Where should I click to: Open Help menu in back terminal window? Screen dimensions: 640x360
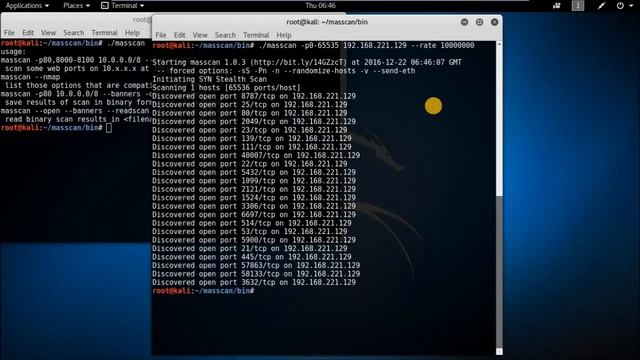click(x=132, y=33)
